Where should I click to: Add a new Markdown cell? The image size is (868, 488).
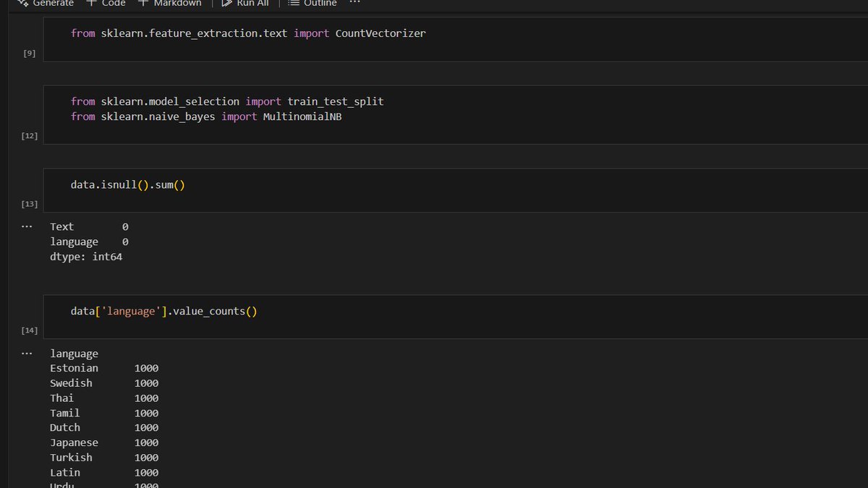pos(169,3)
